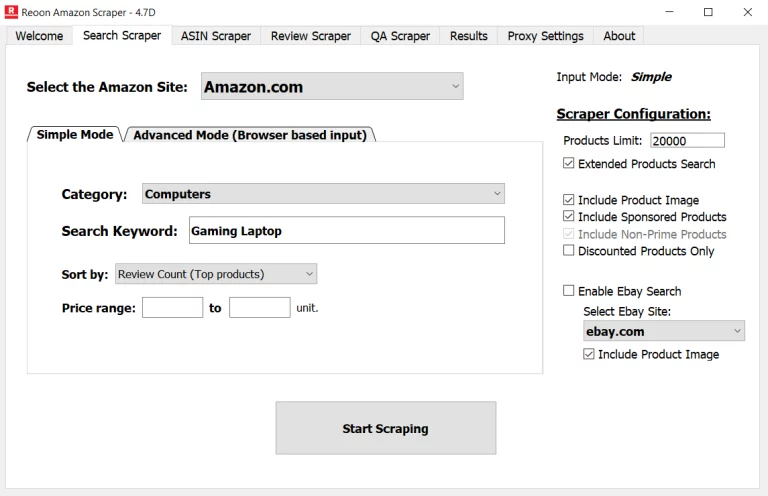Viewport: 768px width, 496px height.
Task: Select the Simple Mode tab
Action: pos(75,135)
